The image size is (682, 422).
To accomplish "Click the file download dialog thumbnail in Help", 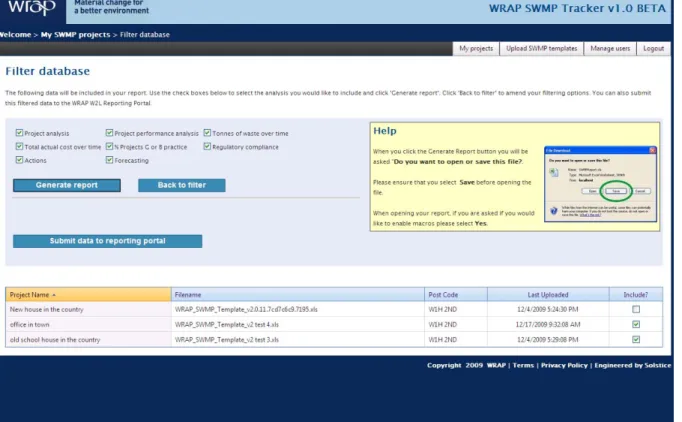I will pyautogui.click(x=600, y=184).
